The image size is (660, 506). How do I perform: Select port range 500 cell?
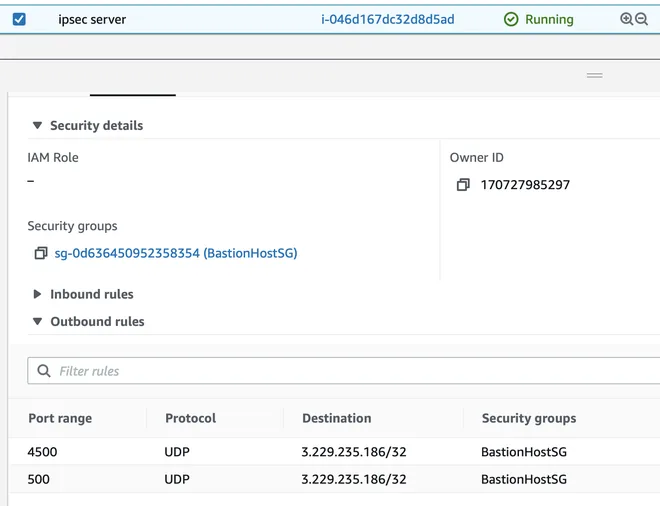point(38,479)
